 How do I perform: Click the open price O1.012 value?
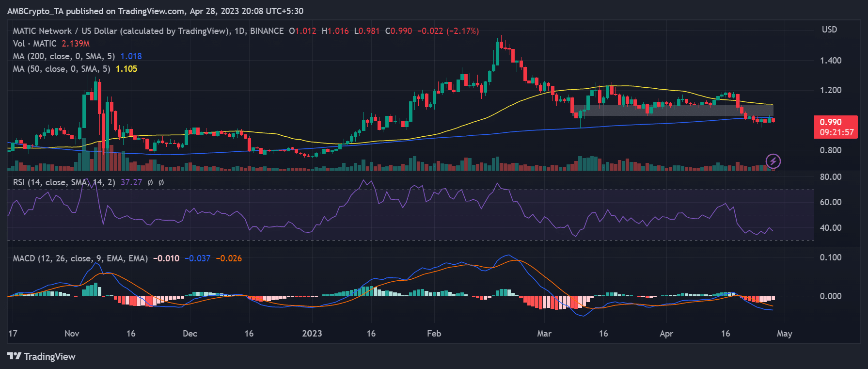point(303,31)
